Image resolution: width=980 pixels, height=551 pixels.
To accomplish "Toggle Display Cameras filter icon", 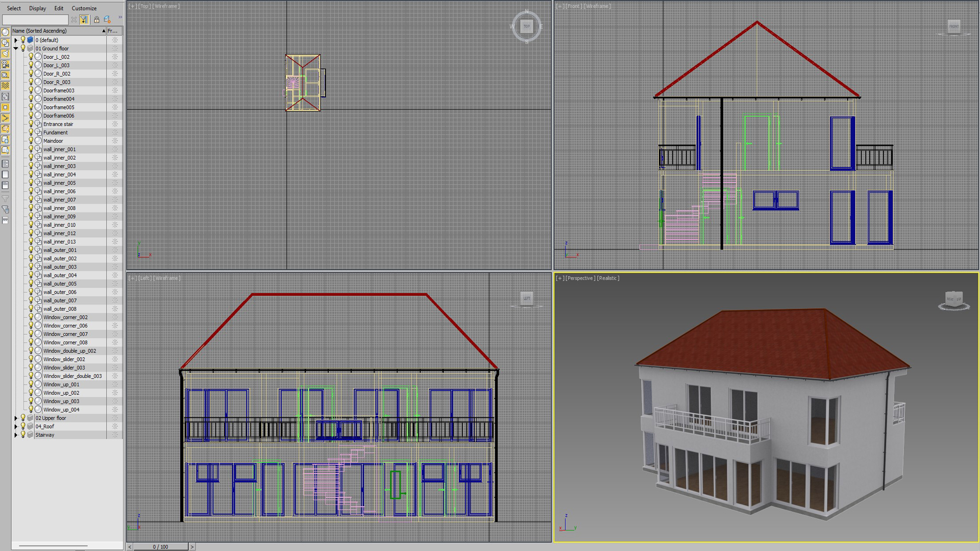I will [x=5, y=64].
